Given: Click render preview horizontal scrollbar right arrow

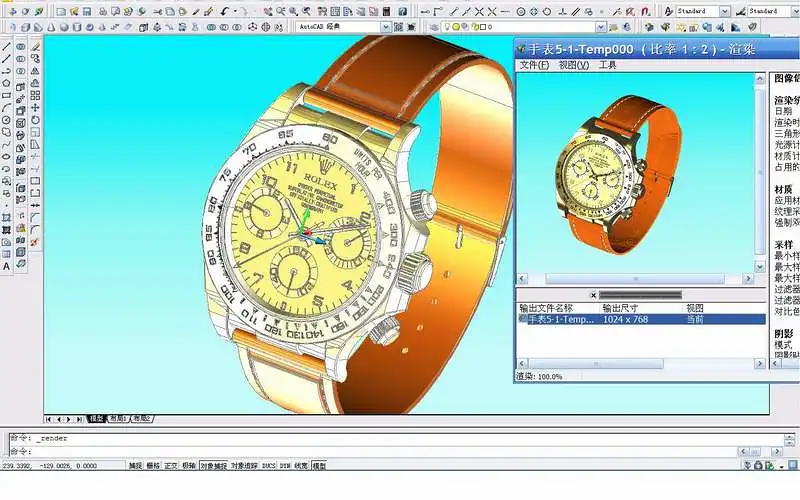Looking at the screenshot, I should tap(748, 279).
